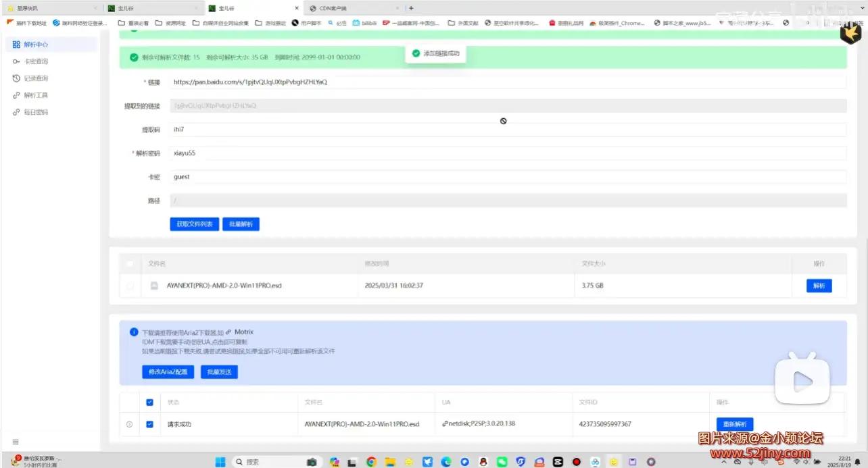Uncheck the 请求成功 row checkbox
Screen dimensions: 868x468
(150, 425)
